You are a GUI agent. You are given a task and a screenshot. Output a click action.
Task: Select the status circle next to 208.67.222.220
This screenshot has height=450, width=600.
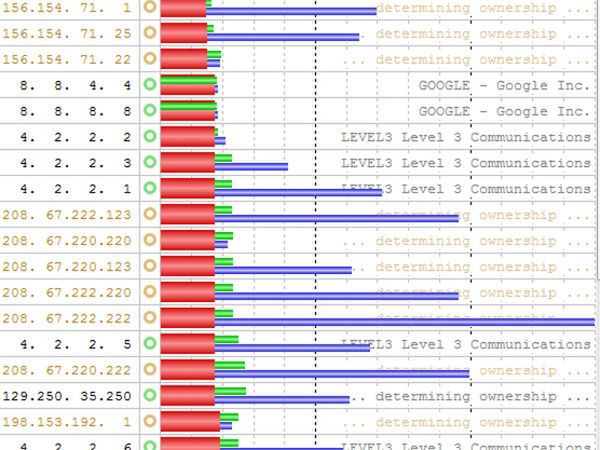point(150,292)
